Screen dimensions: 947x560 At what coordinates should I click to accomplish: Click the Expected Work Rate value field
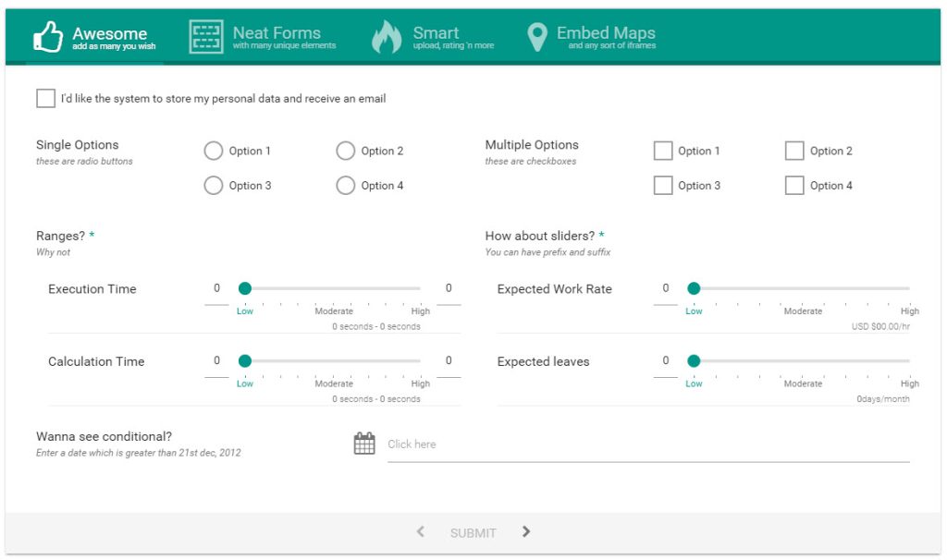click(x=666, y=289)
